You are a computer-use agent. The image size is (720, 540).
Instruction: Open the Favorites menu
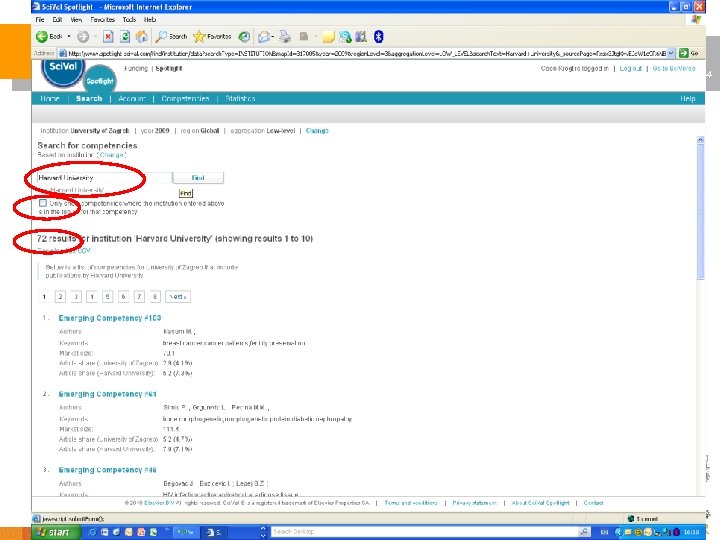tap(102, 19)
